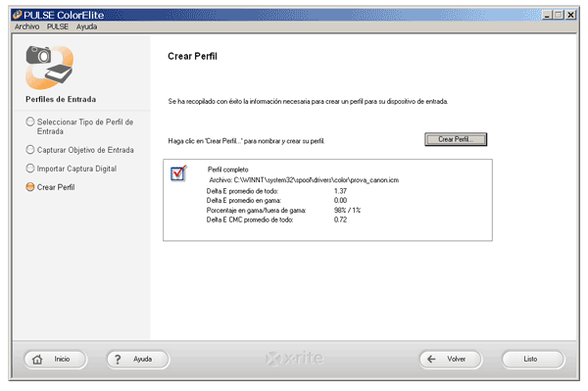Click the question mark icon beside Ayuda

click(x=118, y=360)
